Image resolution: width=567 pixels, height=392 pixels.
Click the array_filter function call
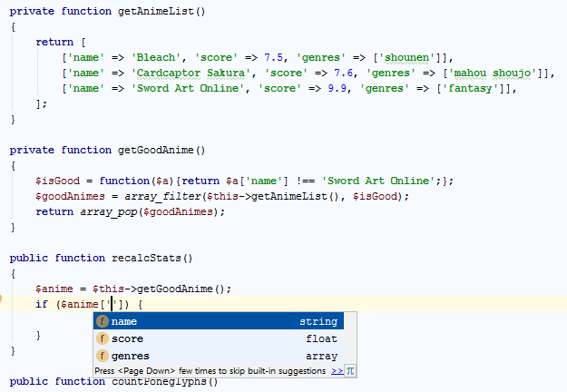pos(162,196)
